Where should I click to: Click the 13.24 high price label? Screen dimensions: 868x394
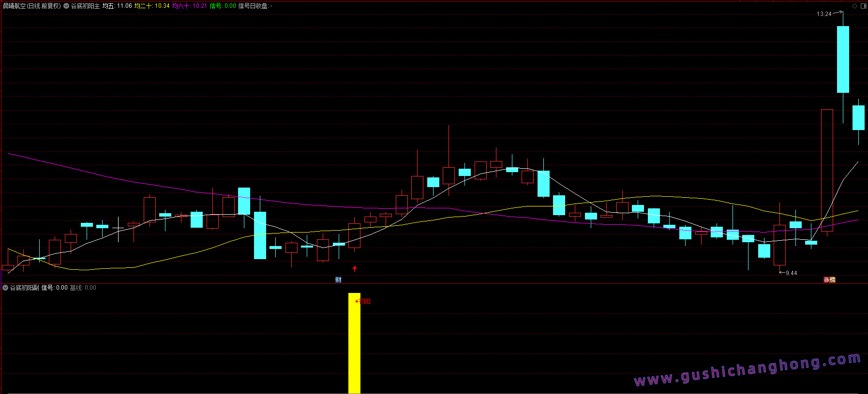pyautogui.click(x=824, y=14)
